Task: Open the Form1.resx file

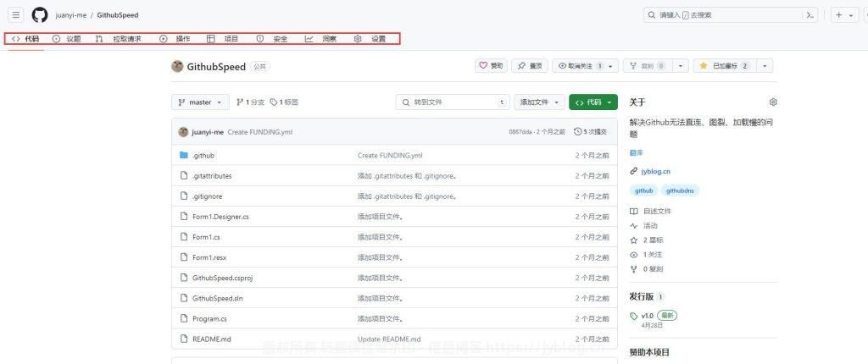Action: [x=209, y=258]
